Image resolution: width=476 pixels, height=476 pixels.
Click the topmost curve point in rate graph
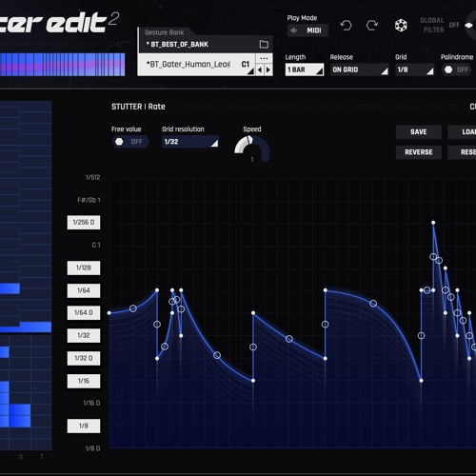433,223
